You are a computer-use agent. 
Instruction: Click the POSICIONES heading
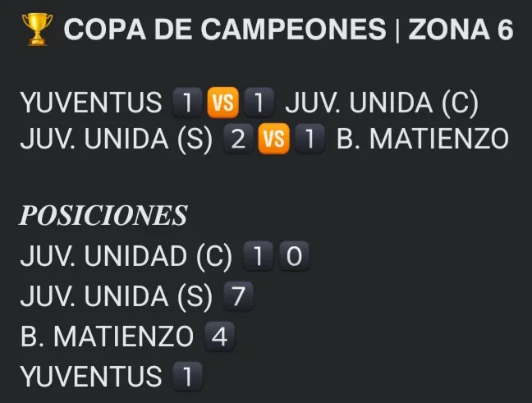point(103,216)
